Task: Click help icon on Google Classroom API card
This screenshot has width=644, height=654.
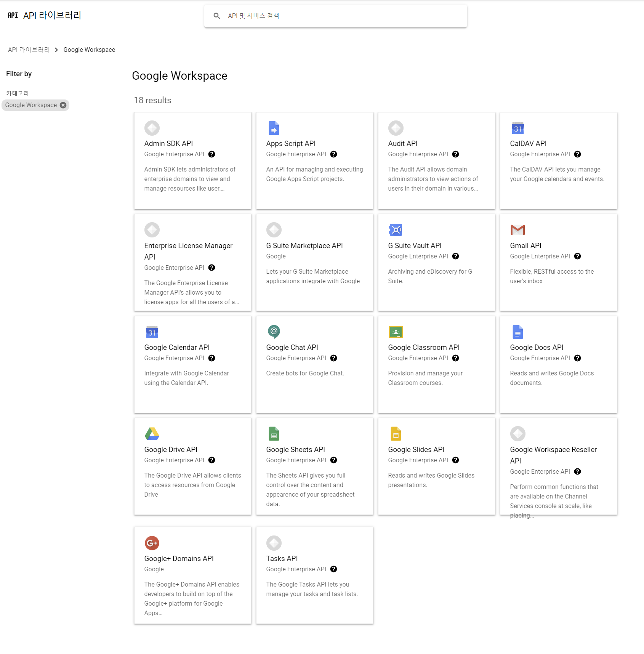Action: point(455,358)
